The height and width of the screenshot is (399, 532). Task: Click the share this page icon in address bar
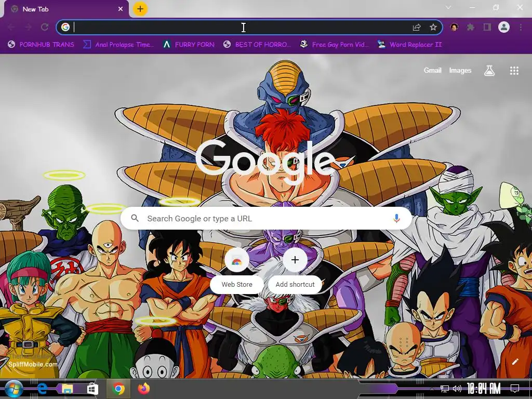[x=417, y=28]
